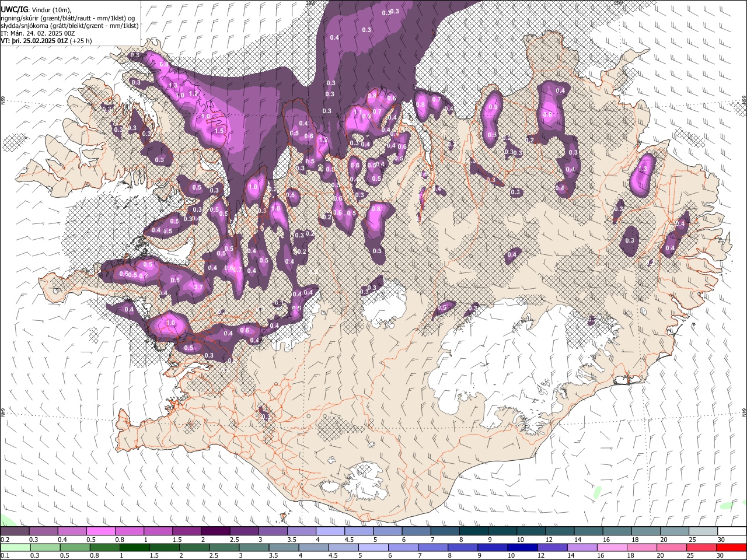Click the '0.2' label in the snow legend
This screenshot has width=747, height=560.
tap(5, 540)
